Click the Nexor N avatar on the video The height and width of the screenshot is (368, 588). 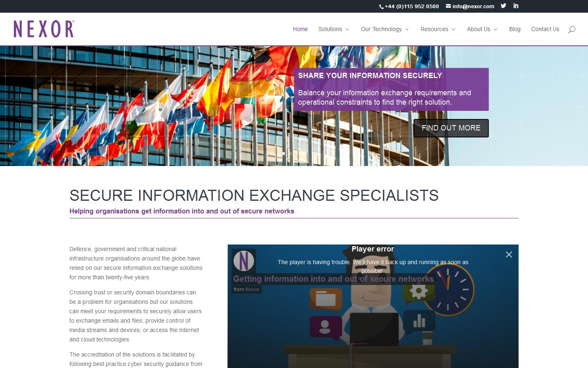click(244, 260)
